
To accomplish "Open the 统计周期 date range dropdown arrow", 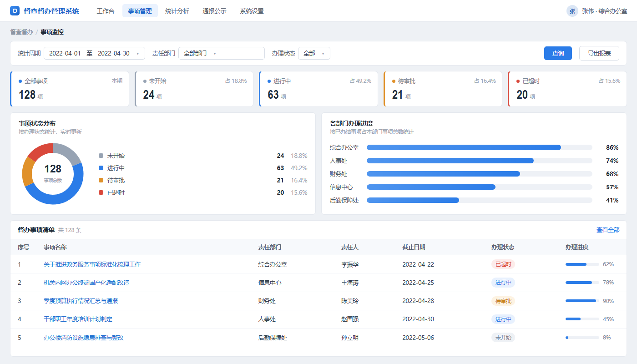I will click(138, 54).
